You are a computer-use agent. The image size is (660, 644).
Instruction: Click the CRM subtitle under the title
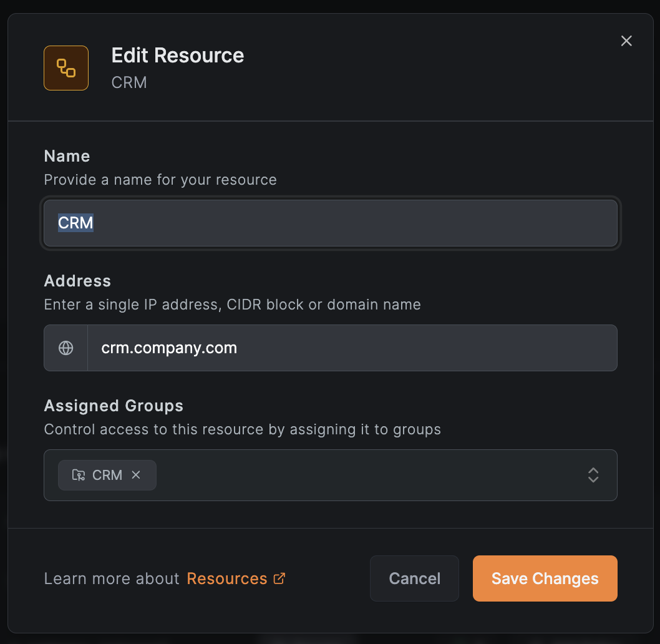pos(129,82)
